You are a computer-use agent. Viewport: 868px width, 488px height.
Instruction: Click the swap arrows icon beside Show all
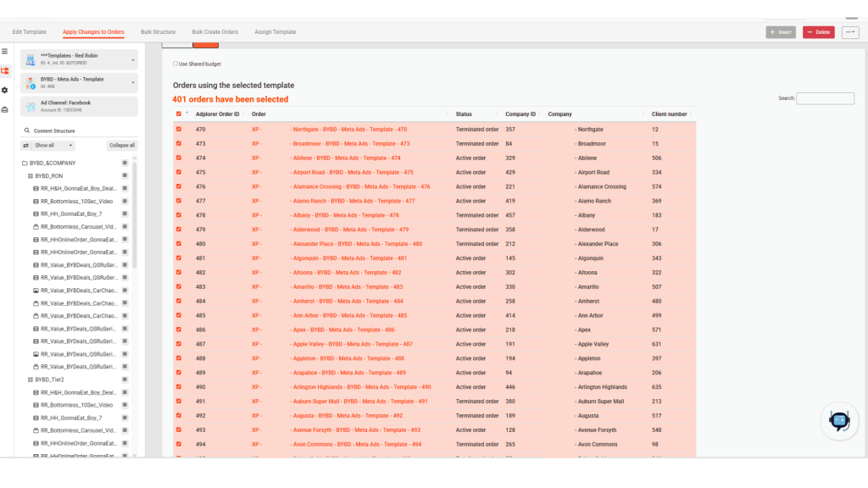(26, 145)
